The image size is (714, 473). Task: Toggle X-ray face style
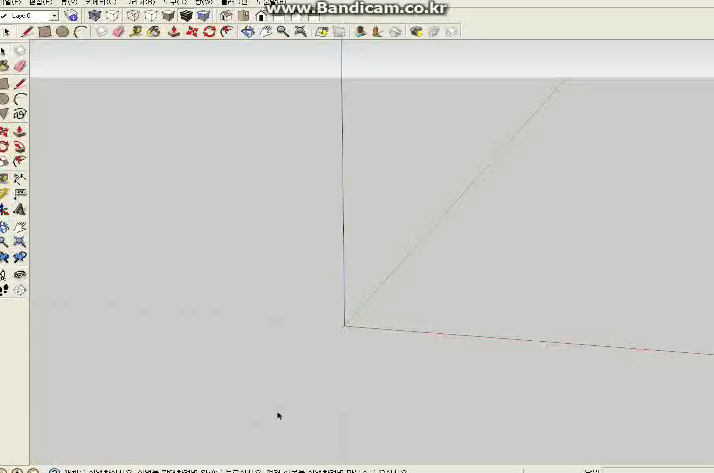click(x=95, y=16)
